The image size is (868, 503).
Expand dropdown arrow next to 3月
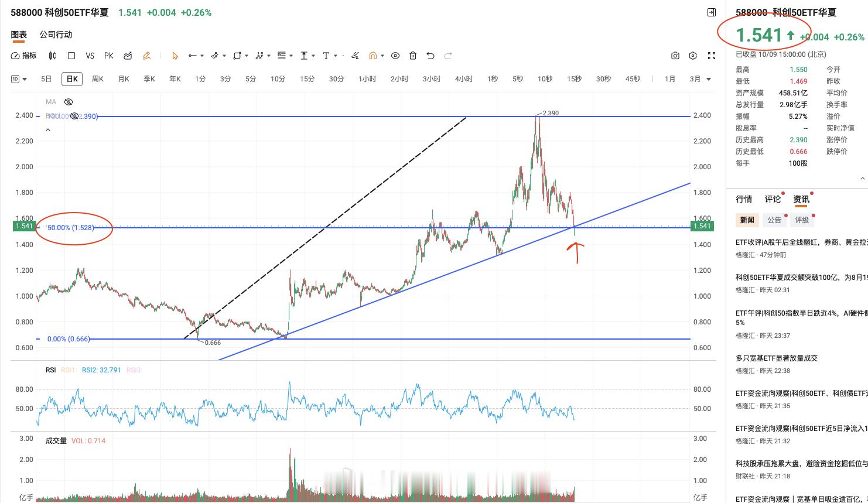pyautogui.click(x=709, y=79)
